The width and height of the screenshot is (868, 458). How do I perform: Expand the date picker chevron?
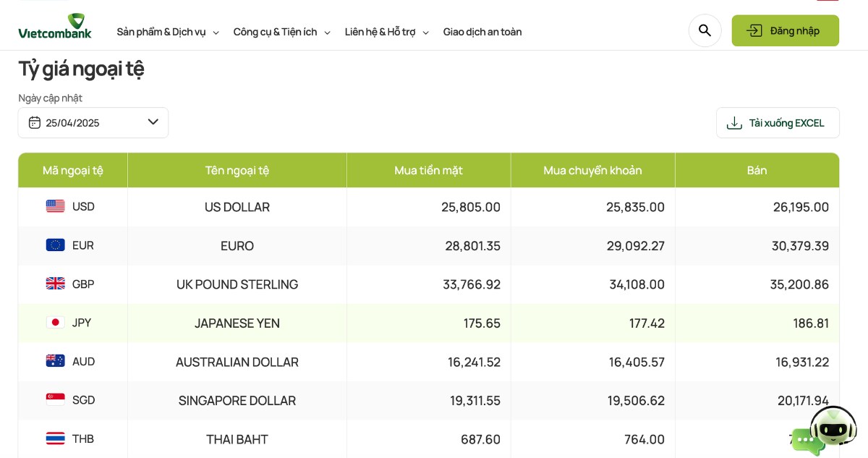click(153, 122)
